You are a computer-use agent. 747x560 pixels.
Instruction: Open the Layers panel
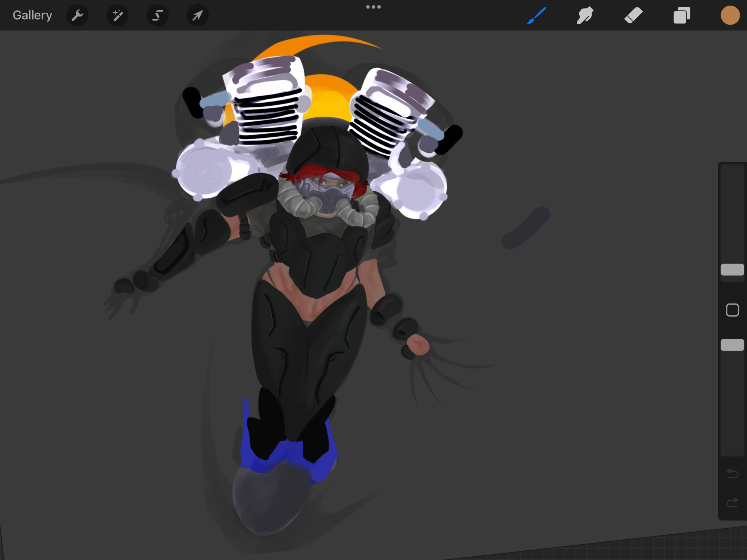682,16
